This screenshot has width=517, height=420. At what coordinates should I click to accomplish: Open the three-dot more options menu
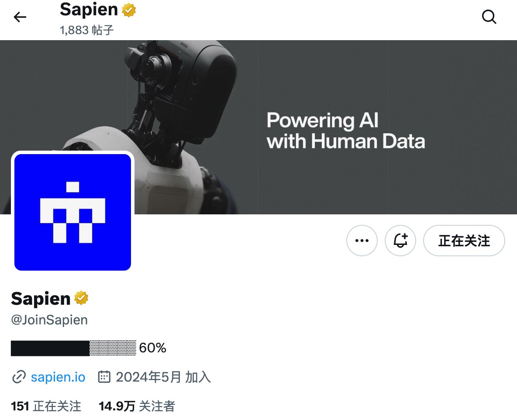click(362, 241)
